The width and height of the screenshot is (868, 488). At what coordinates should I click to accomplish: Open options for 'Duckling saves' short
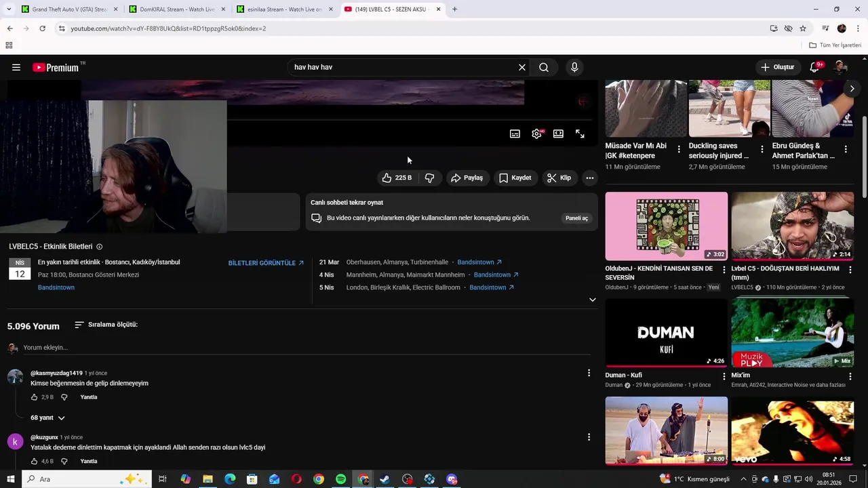(762, 149)
